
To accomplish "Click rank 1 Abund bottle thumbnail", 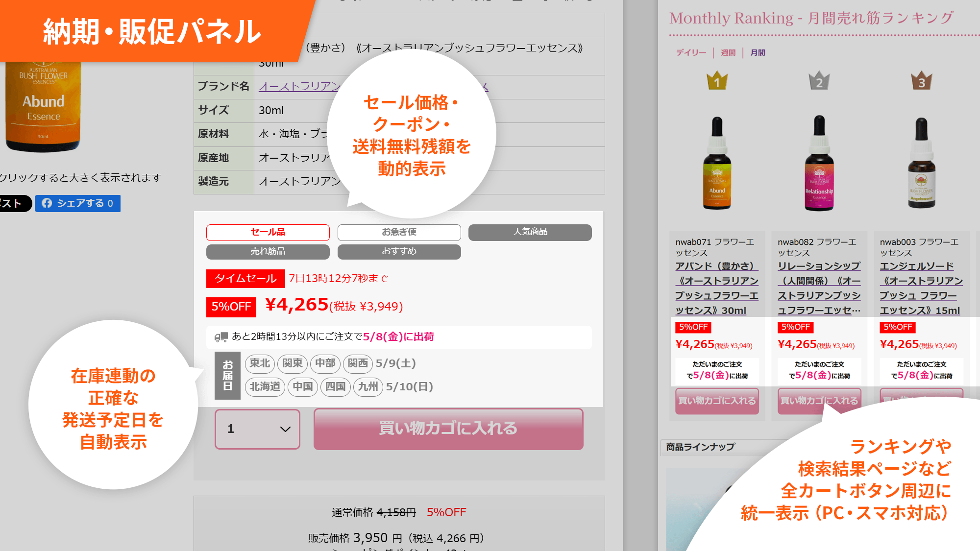I will [x=717, y=163].
